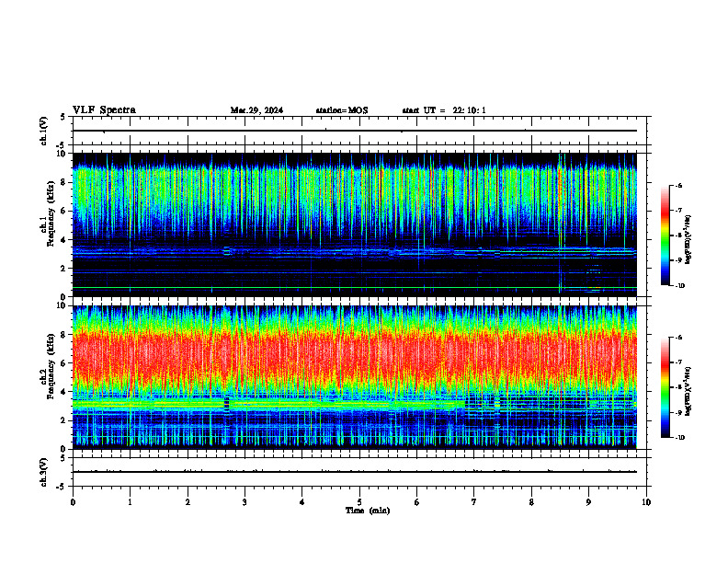Click the "9" tick on the Time axis

tap(588, 502)
